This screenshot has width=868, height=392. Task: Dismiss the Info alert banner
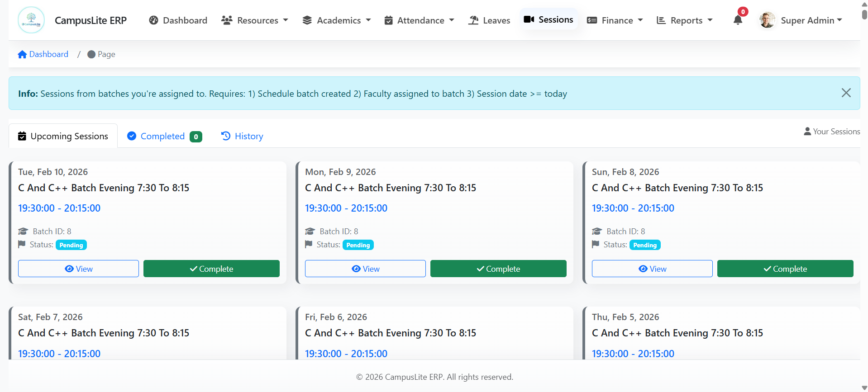tap(846, 93)
